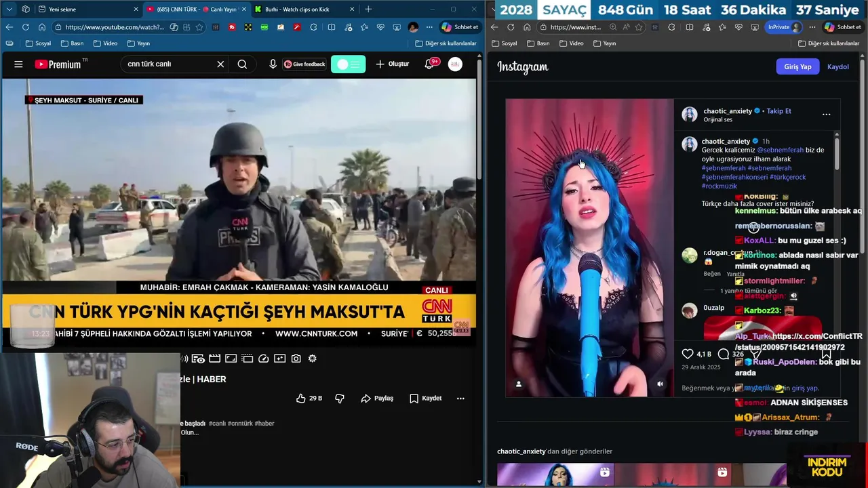The image size is (868, 488).
Task: Open InPrivate profile button
Action: click(784, 27)
